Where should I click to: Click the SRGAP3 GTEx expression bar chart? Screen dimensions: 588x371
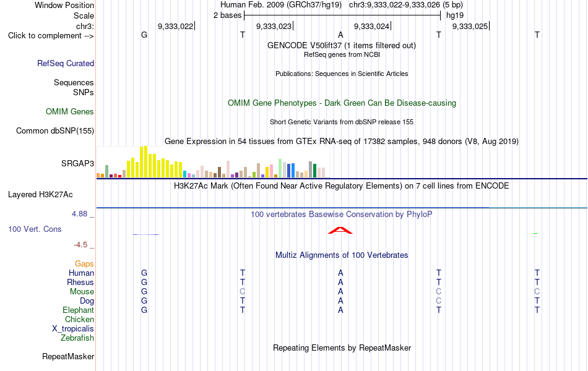(214, 162)
